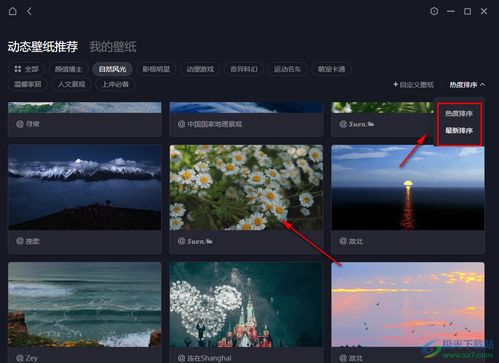This screenshot has width=499, height=363.
Task: Open the blue wave wallpaper by 中国国家地理景观
Action: 246,107
